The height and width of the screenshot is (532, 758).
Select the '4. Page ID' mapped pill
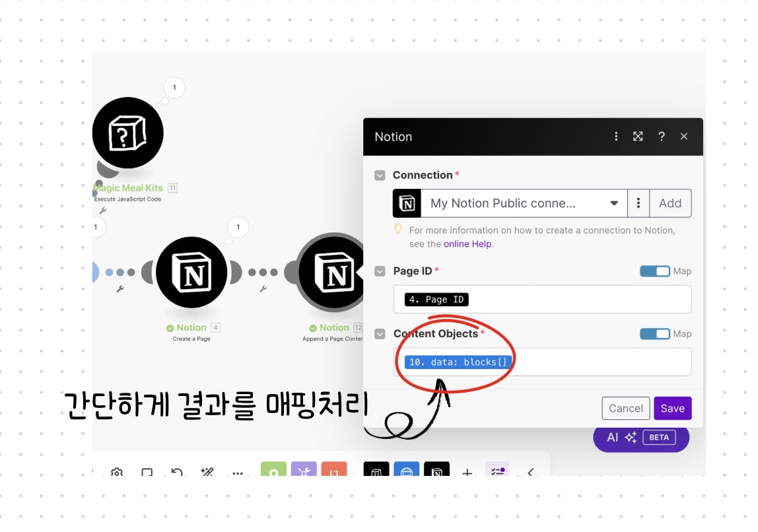click(x=436, y=300)
